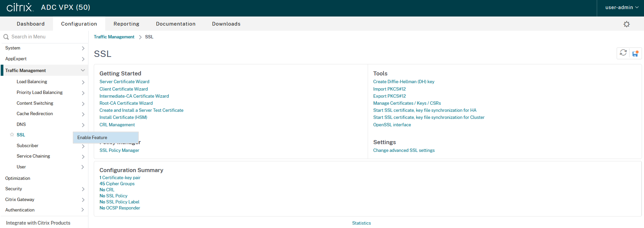Select Optimization in the left menu
644x228 pixels.
tap(18, 178)
